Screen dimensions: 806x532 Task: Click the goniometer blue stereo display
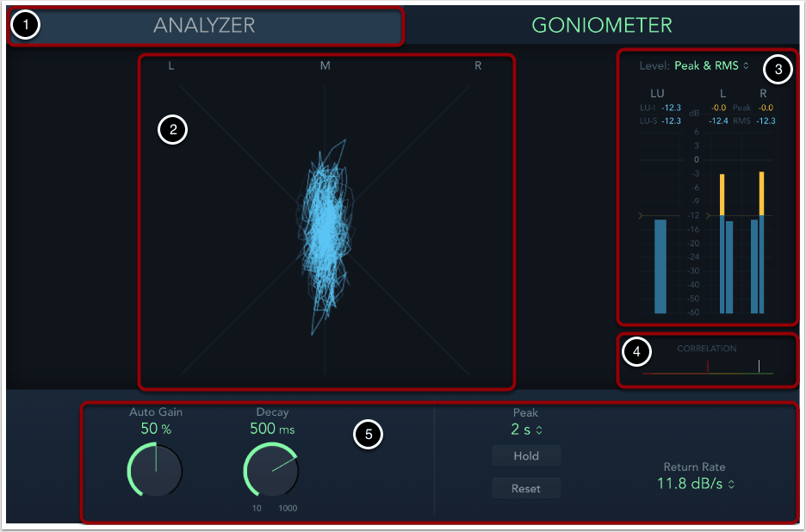(325, 237)
